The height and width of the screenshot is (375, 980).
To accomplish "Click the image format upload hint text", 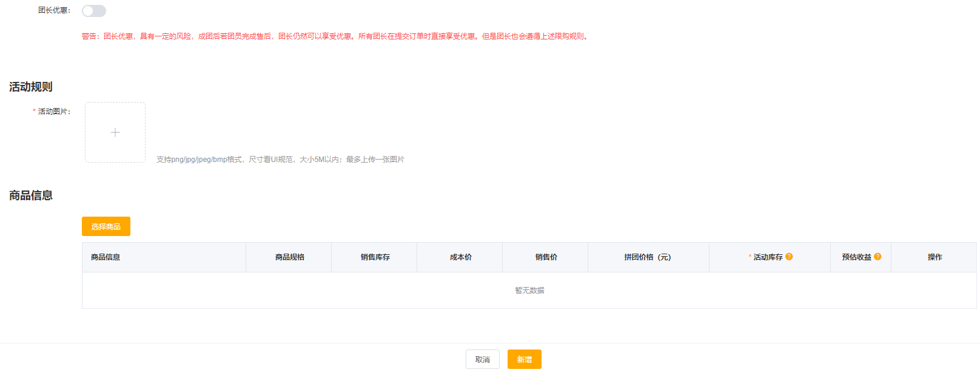I will coord(280,160).
